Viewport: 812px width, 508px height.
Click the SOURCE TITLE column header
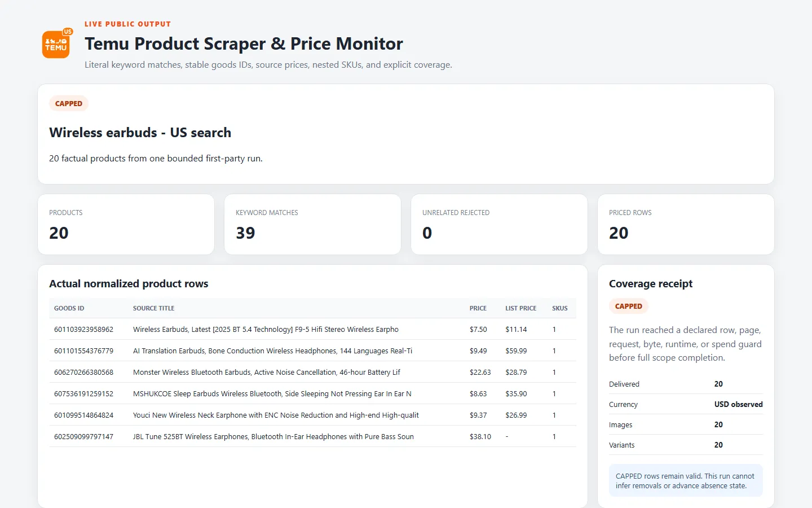tap(153, 308)
